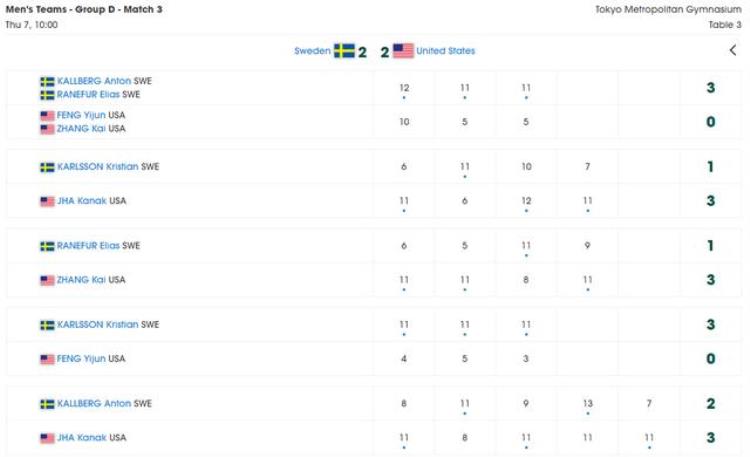
Task: Click the doubles match score of 3 for Sweden
Action: coord(710,88)
